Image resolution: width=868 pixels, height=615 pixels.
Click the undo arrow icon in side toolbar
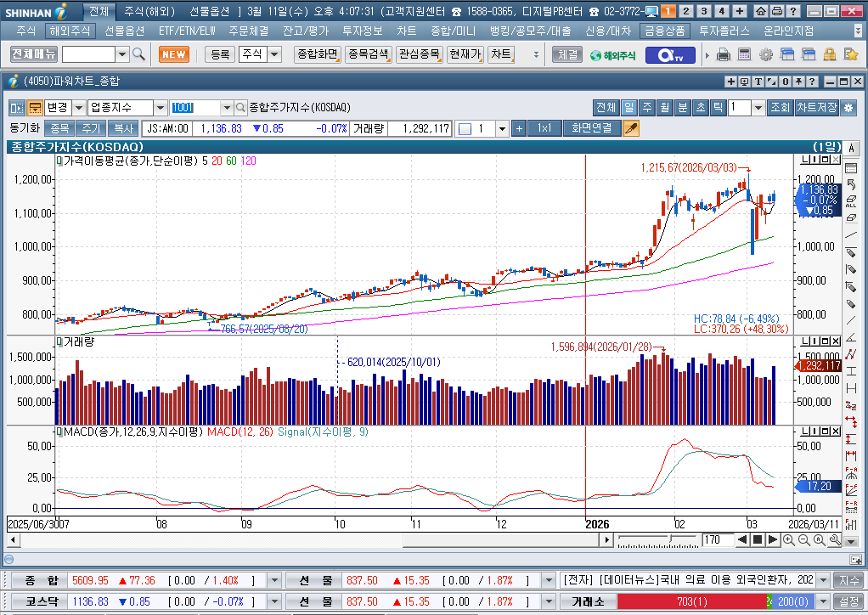pos(851,184)
